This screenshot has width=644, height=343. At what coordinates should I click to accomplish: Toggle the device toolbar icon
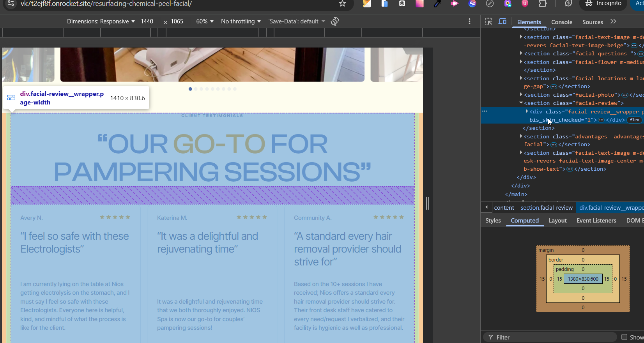pos(502,21)
